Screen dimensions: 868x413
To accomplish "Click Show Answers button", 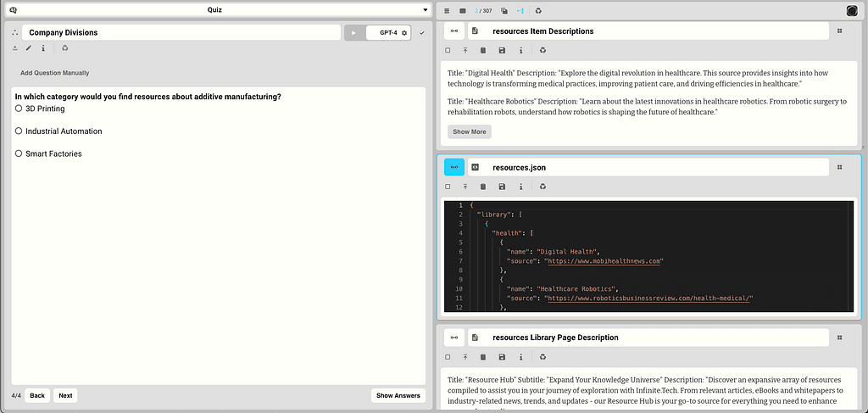I will [x=398, y=395].
